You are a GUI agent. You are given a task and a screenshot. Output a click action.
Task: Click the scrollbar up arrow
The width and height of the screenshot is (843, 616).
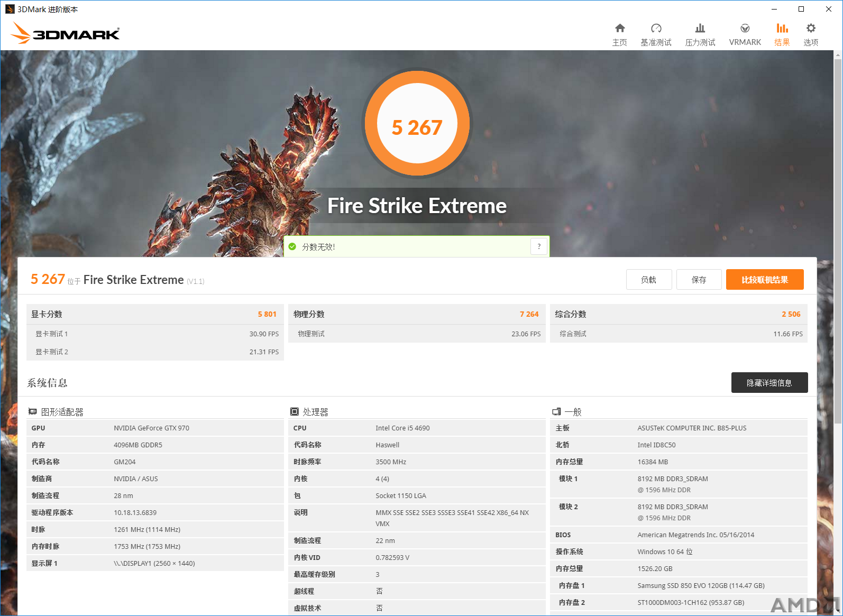tap(838, 54)
